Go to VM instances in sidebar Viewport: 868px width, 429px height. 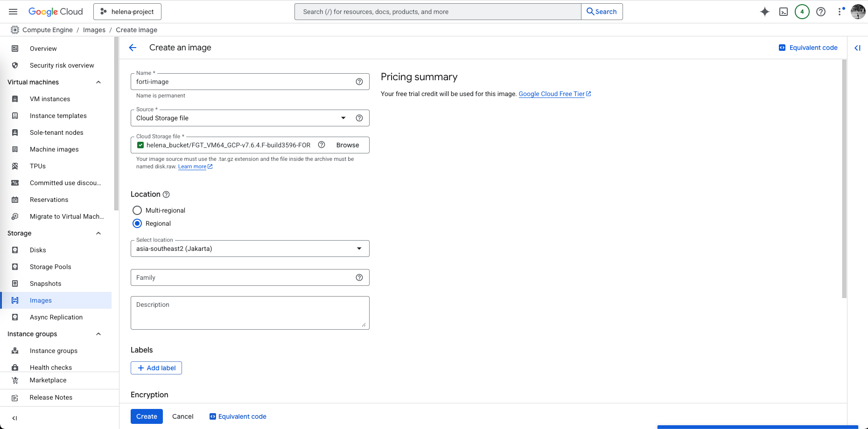tap(50, 99)
